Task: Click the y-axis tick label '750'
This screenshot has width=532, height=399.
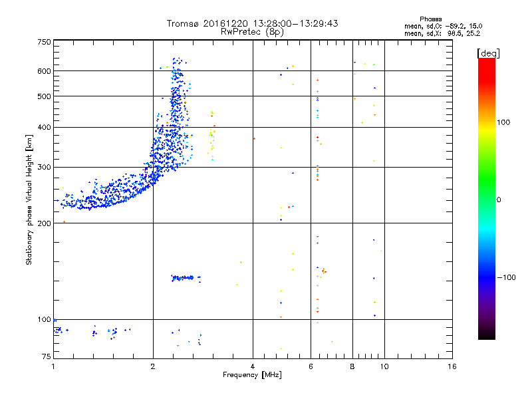Action: click(x=44, y=42)
